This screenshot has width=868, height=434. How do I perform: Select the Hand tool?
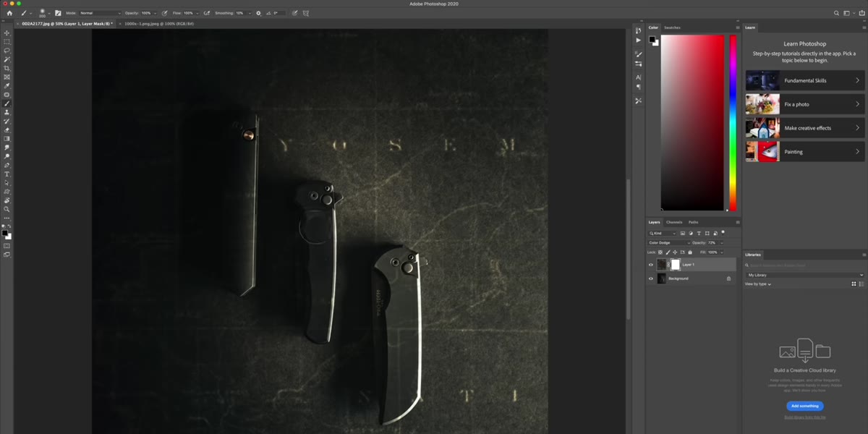click(7, 200)
